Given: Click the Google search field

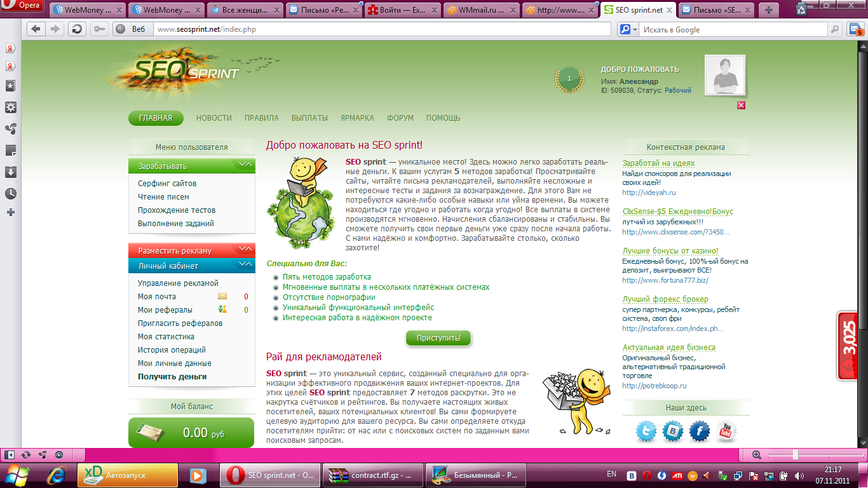Looking at the screenshot, I should click(x=734, y=29).
